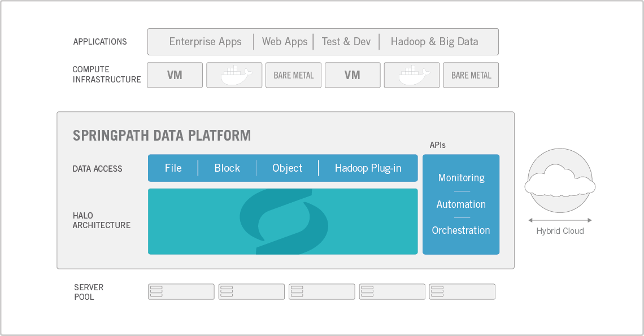Choose Web Apps in the Applications bar

click(285, 41)
